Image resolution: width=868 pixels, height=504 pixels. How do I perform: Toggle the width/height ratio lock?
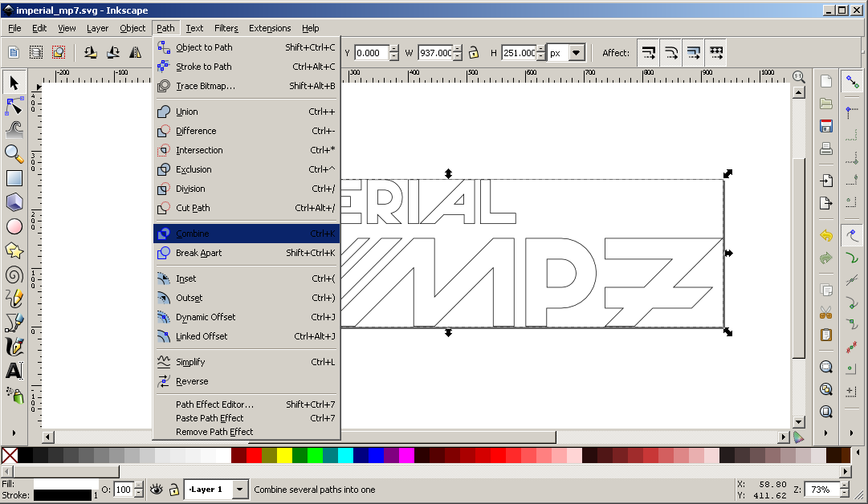[474, 53]
